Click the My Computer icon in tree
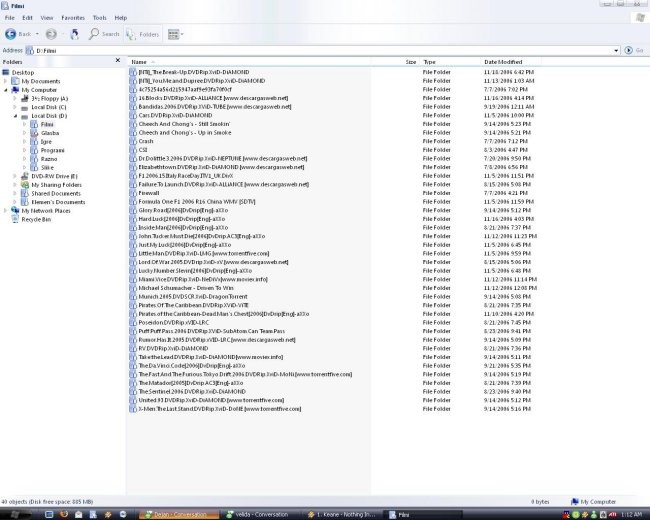 point(15,90)
